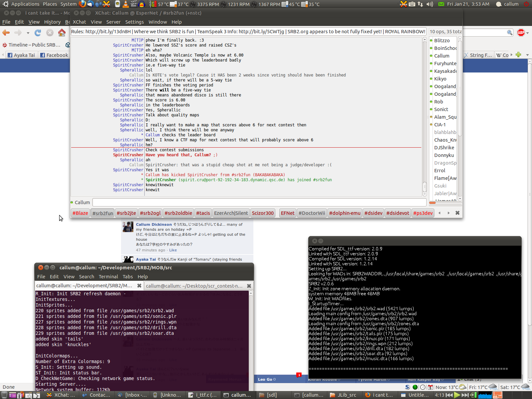This screenshot has width=532, height=399.
Task: Open the sound volume indicator
Action: 430,4
